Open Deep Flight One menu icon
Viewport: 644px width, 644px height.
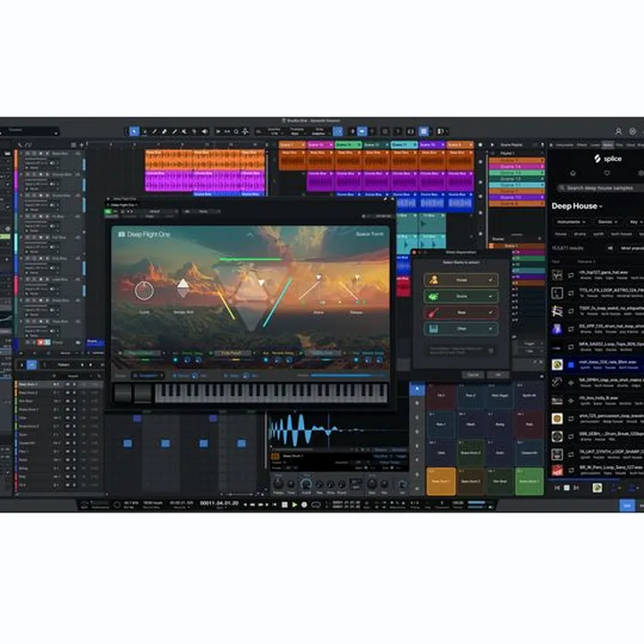point(122,234)
